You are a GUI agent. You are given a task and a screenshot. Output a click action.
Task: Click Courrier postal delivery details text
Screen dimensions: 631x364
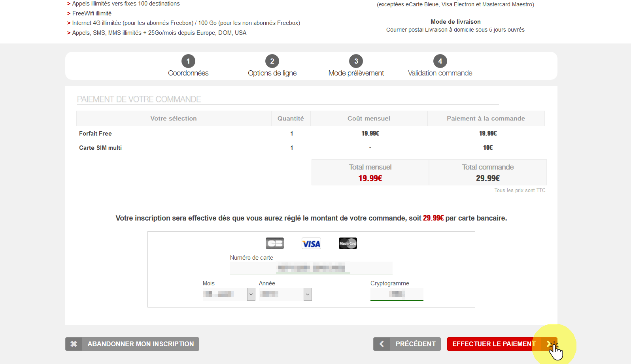455,30
